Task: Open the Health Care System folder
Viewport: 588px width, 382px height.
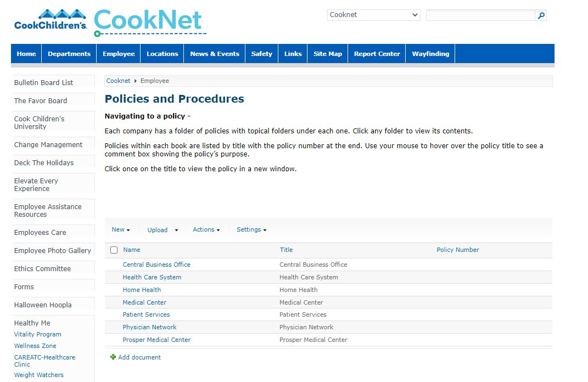Action: [x=152, y=277]
